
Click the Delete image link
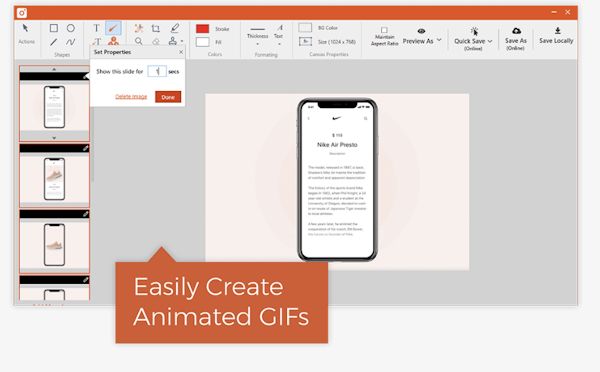pos(131,96)
